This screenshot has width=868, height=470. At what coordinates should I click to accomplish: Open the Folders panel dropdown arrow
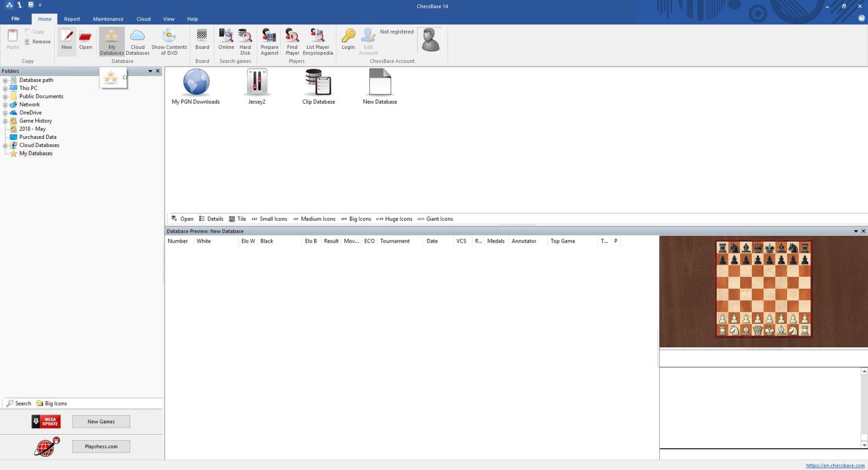click(150, 71)
